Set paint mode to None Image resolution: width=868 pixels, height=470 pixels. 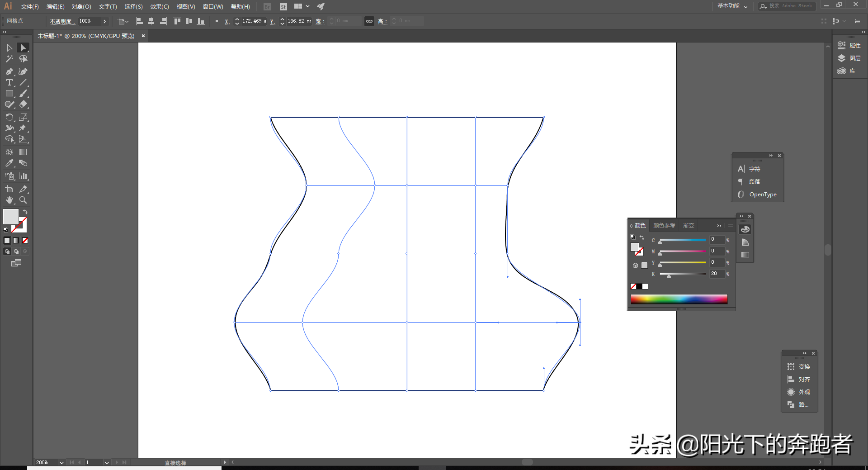click(x=25, y=241)
